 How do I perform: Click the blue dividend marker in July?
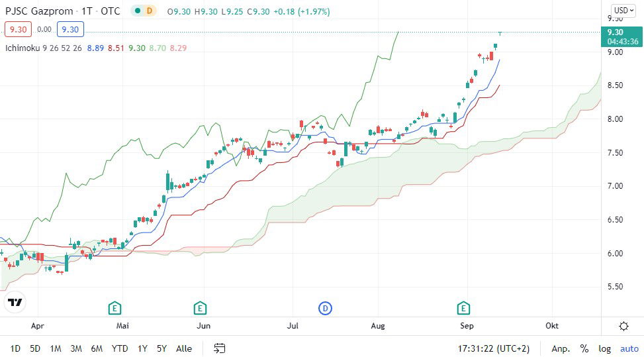(325, 308)
